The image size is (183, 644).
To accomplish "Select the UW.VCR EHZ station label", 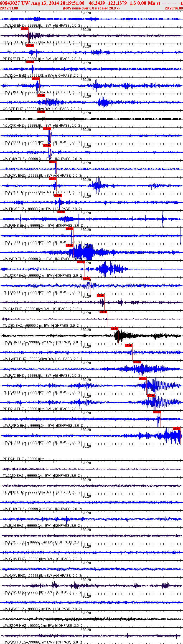I will pyautogui.click(x=13, y=442).
